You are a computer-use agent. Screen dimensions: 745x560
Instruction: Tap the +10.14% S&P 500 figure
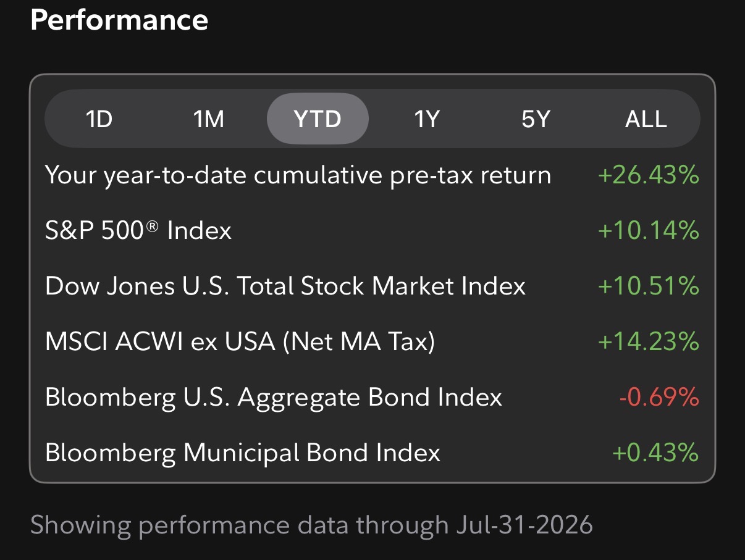coord(649,231)
